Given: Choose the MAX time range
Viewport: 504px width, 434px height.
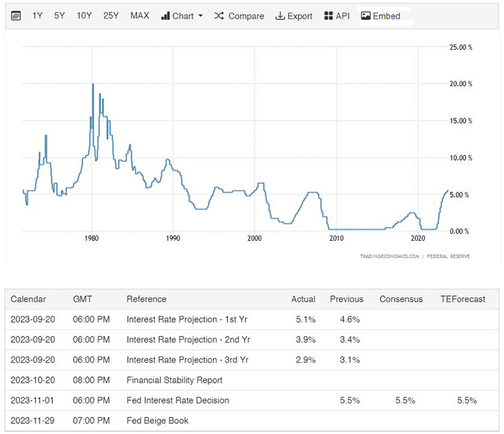Looking at the screenshot, I should (x=140, y=15).
